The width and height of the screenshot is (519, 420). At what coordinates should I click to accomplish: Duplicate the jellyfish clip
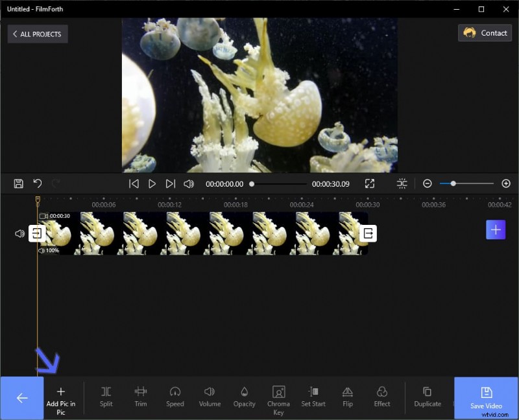pyautogui.click(x=428, y=397)
